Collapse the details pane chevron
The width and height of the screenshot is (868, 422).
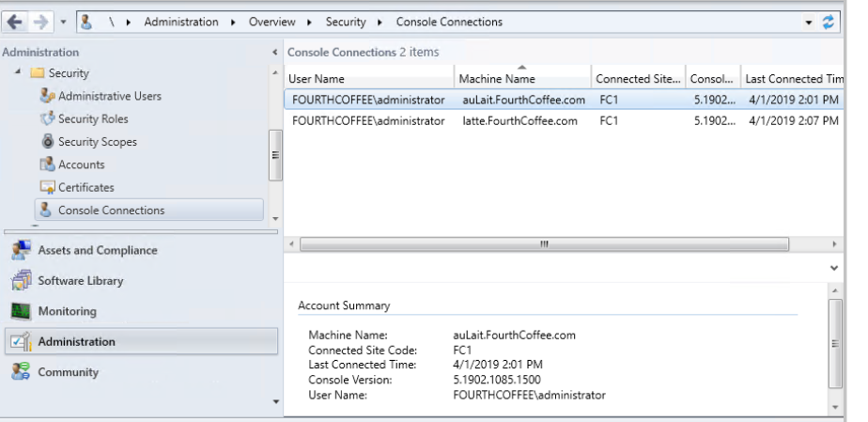tap(834, 268)
